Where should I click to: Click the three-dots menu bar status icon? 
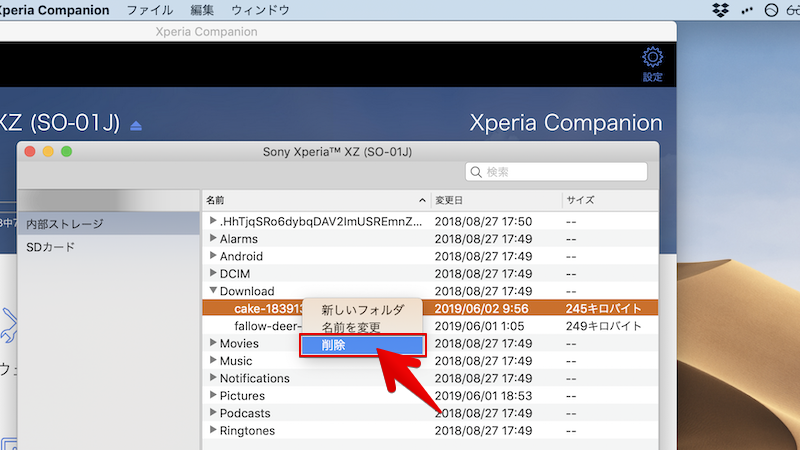click(x=746, y=10)
